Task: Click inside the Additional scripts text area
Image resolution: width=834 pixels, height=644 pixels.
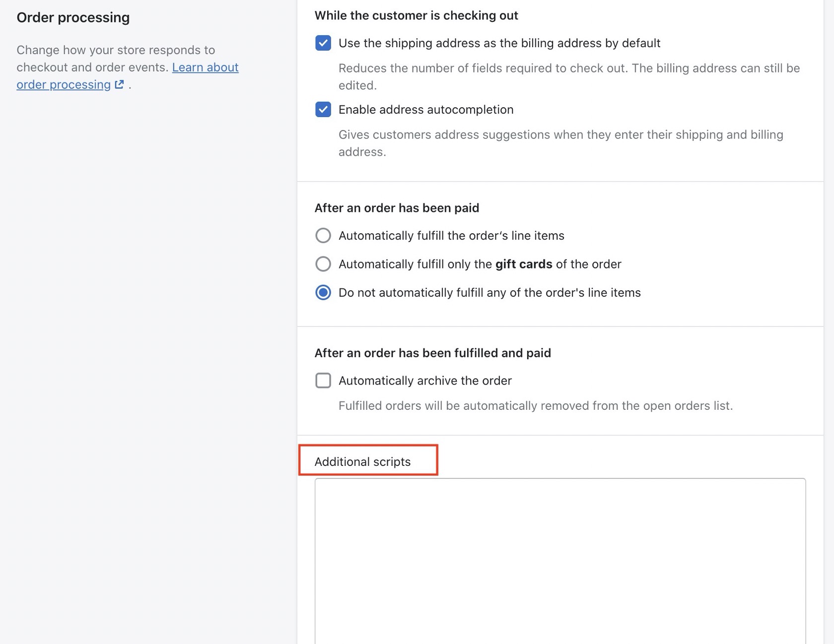Action: pyautogui.click(x=560, y=561)
